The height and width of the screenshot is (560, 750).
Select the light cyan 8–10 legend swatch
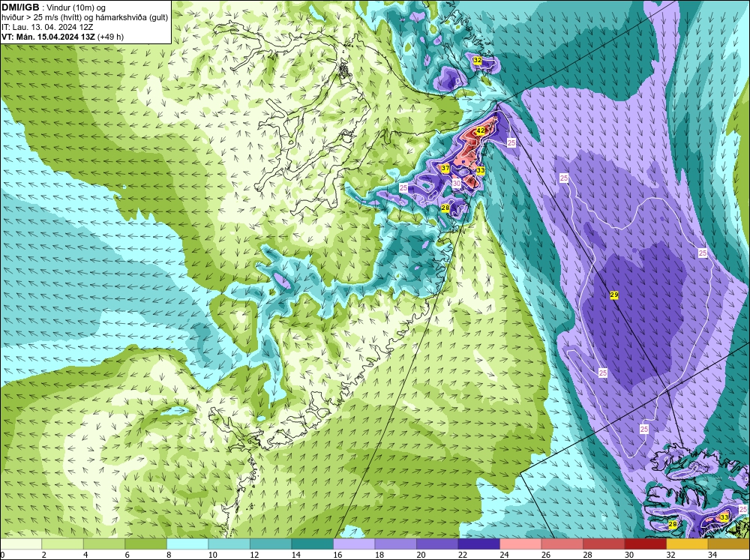(x=187, y=544)
